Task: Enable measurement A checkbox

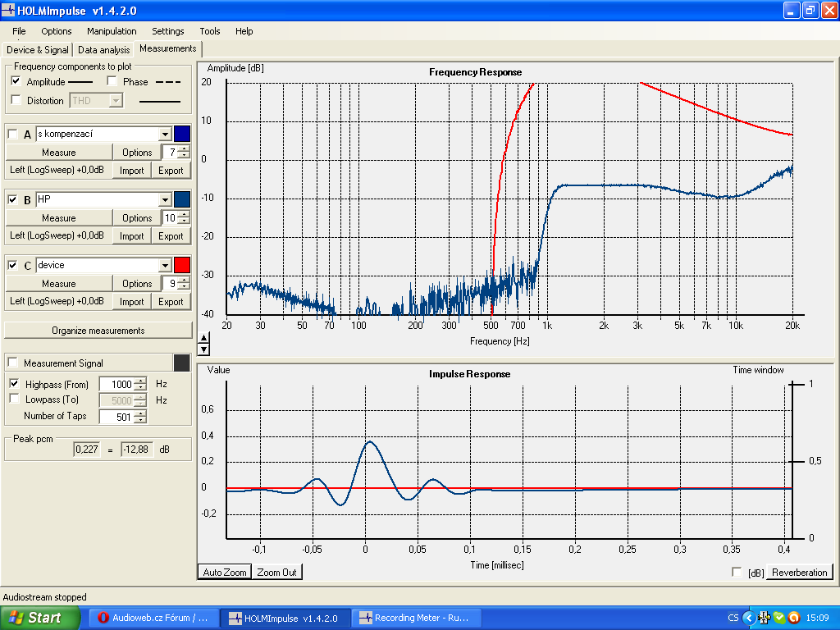Action: pyautogui.click(x=13, y=134)
